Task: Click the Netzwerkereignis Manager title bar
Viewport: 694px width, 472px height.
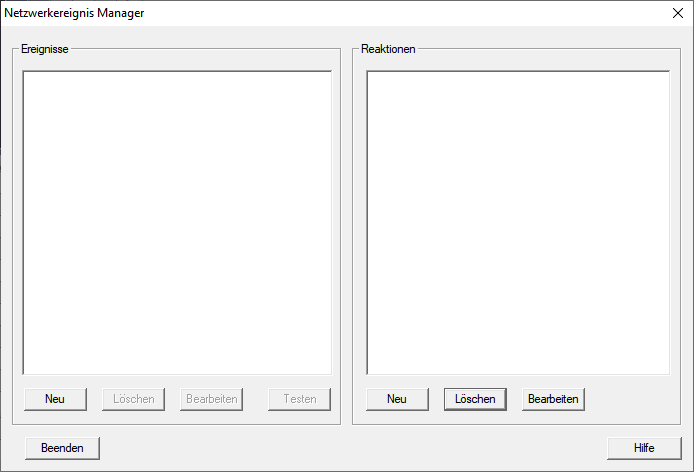Action: click(x=300, y=13)
